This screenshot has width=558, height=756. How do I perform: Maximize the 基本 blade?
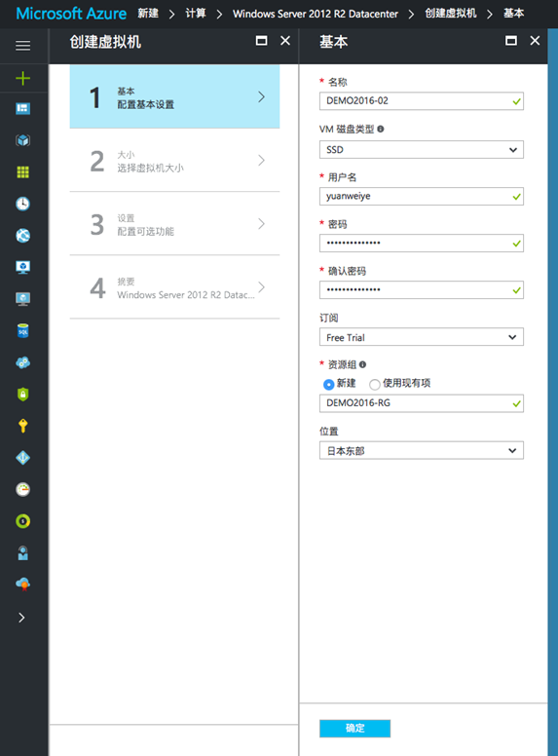511,41
